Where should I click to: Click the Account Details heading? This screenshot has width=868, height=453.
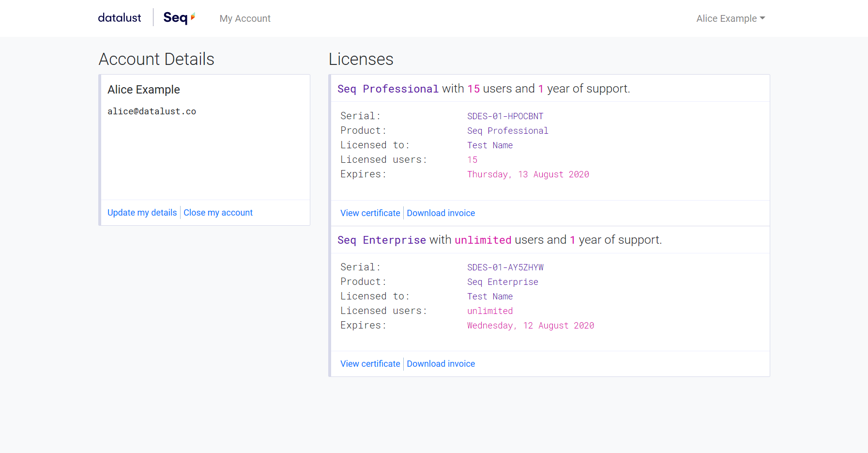click(x=156, y=59)
